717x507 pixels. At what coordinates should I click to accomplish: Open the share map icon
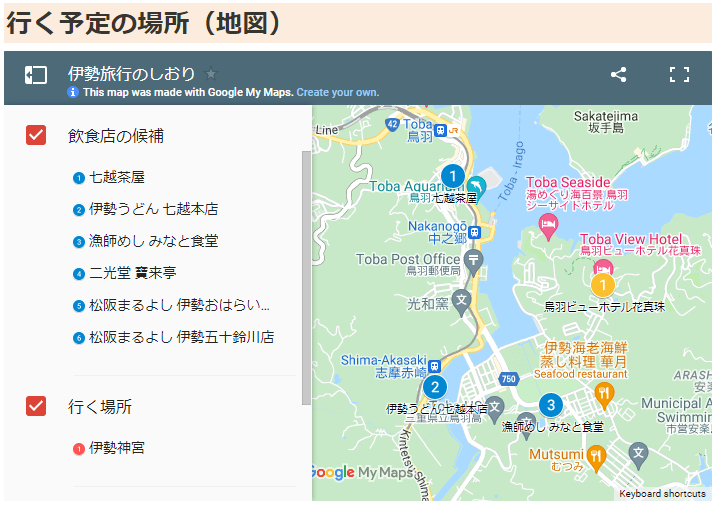click(618, 75)
